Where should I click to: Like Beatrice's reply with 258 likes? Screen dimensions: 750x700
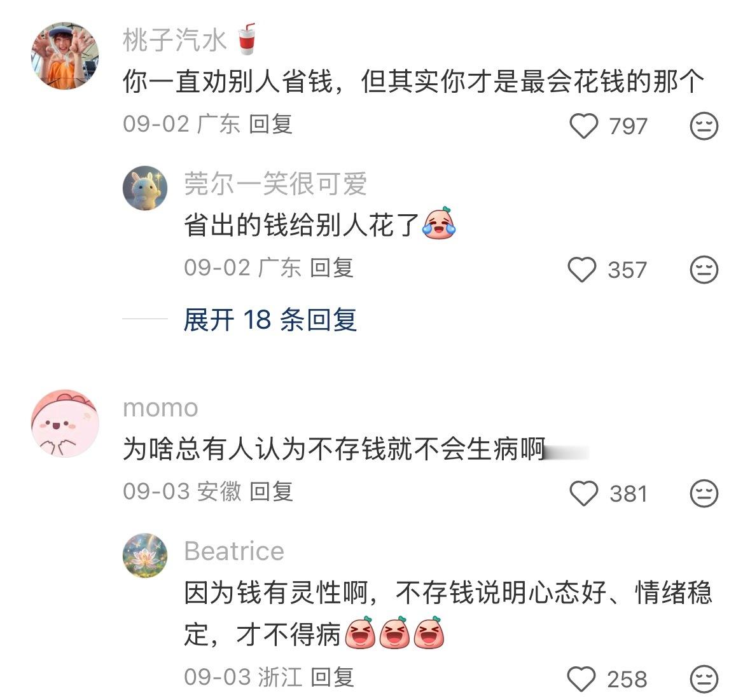[581, 679]
